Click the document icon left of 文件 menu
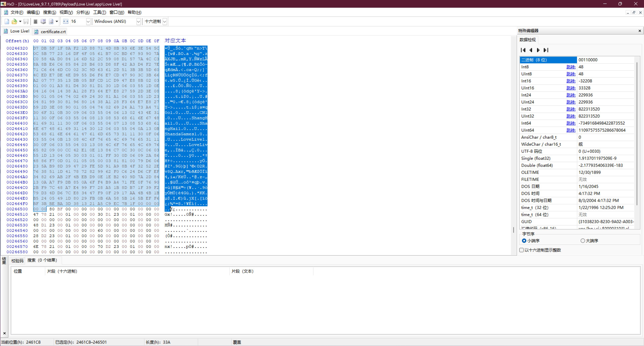The width and height of the screenshot is (644, 346). click(6, 12)
